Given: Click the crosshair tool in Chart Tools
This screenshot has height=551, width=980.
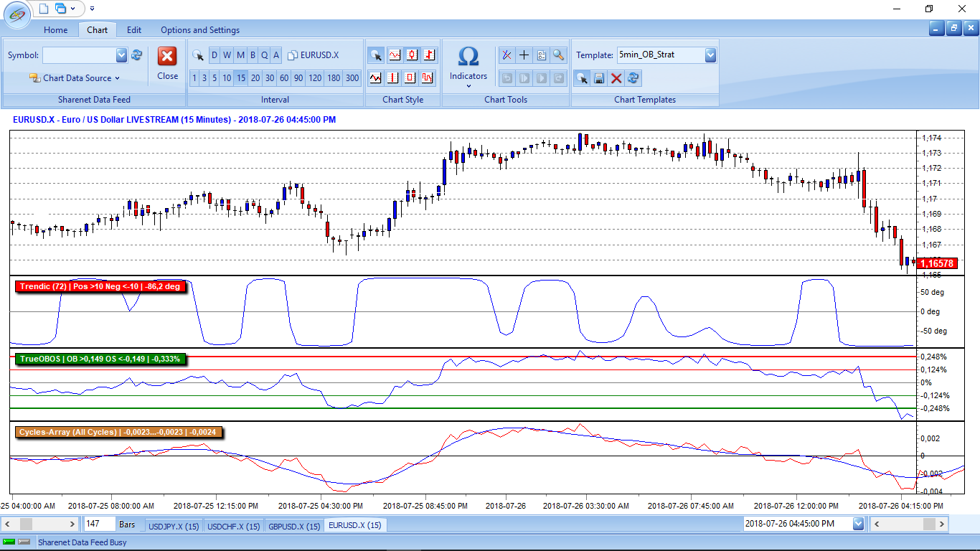Looking at the screenshot, I should click(x=524, y=55).
